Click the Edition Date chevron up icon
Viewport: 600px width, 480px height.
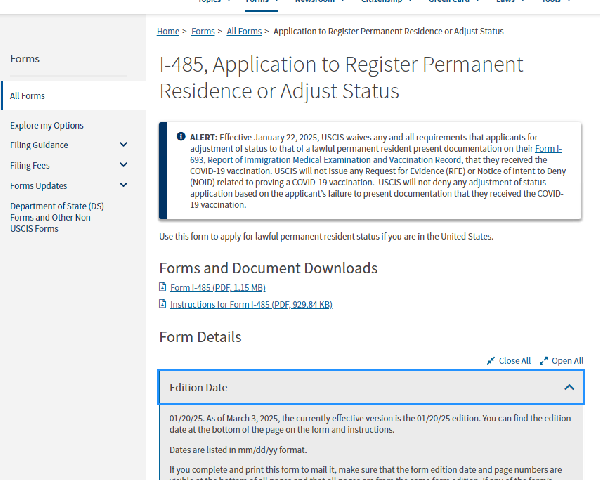click(x=569, y=387)
